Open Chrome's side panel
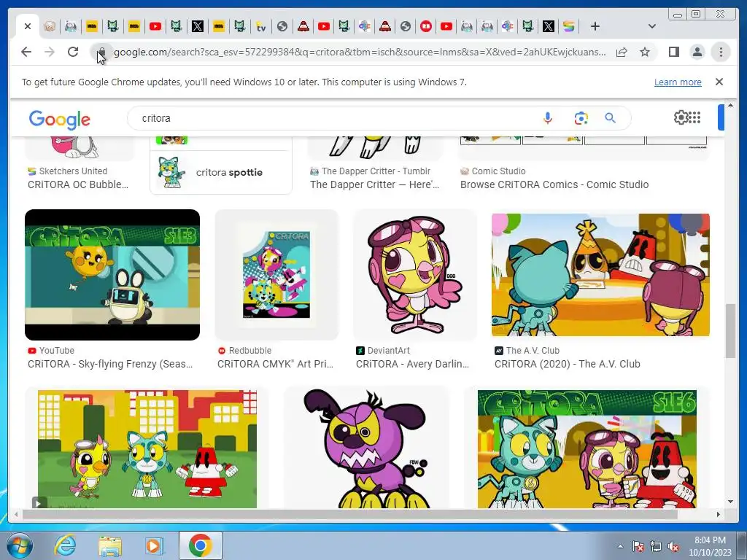 click(673, 52)
